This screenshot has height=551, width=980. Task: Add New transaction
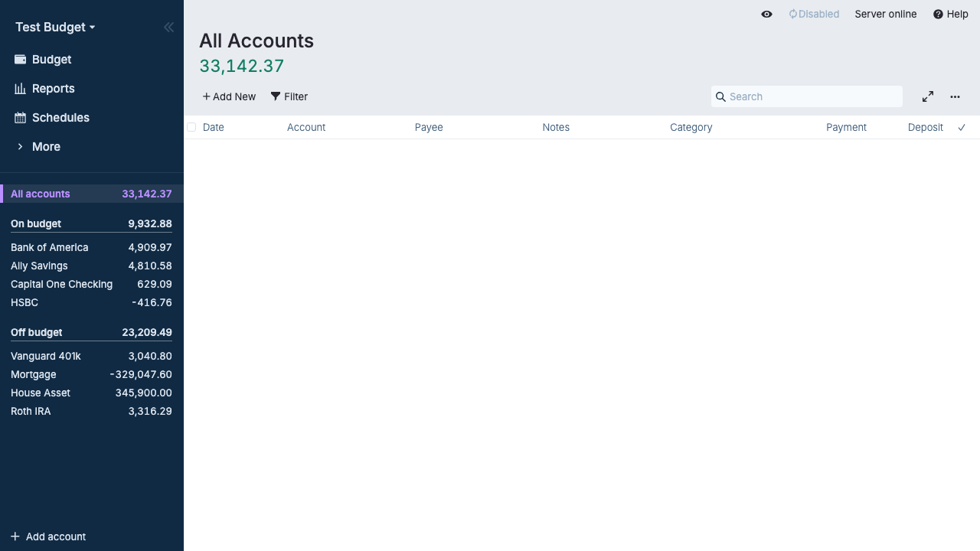coord(229,96)
